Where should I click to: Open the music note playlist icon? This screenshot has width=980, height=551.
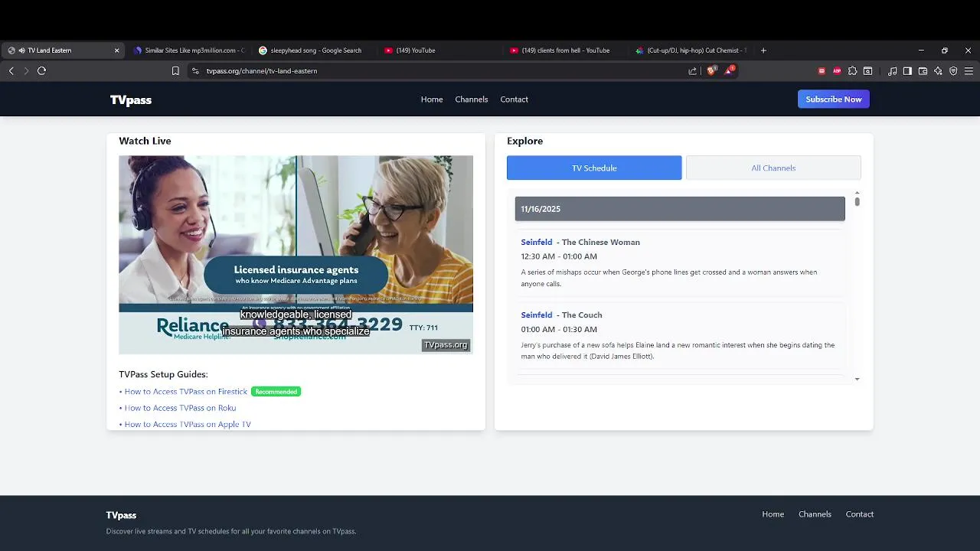(892, 70)
